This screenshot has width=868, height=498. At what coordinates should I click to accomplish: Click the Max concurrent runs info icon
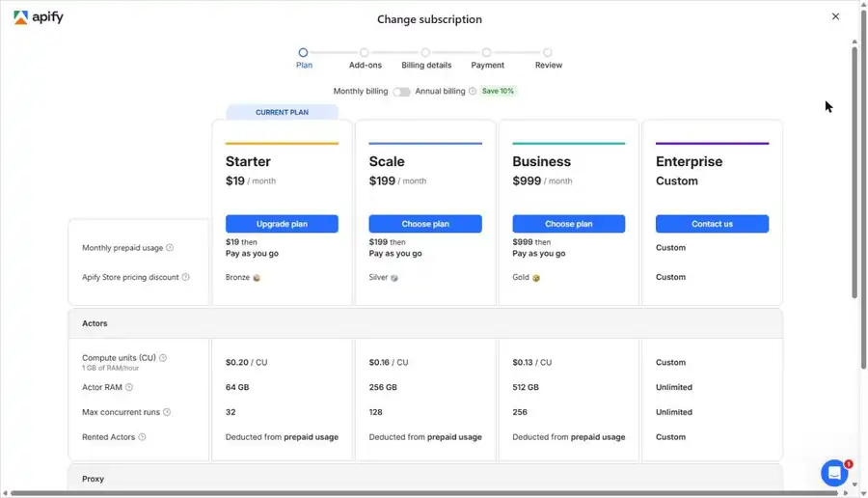167,412
